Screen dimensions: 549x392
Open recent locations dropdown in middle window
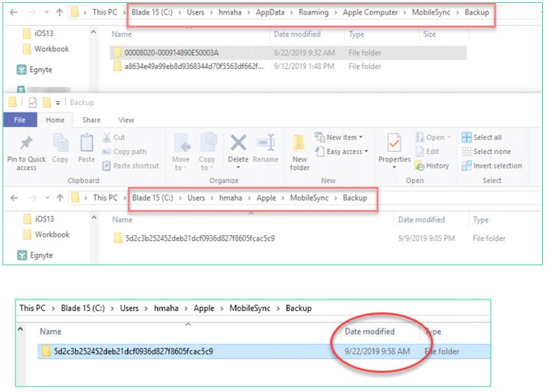pos(47,198)
